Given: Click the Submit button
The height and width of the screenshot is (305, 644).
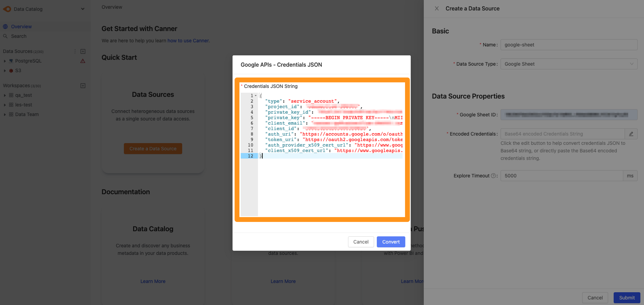Looking at the screenshot, I should pyautogui.click(x=627, y=298).
